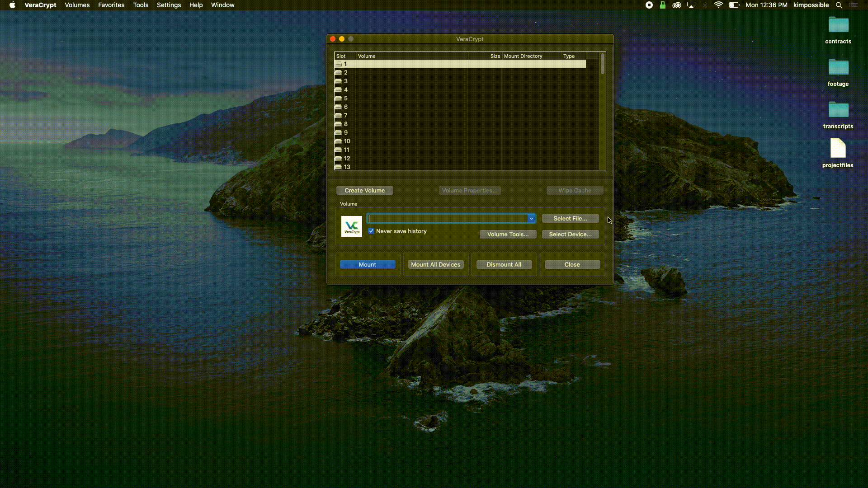This screenshot has height=488, width=868.
Task: Click the Wi-Fi status icon
Action: coord(718,5)
